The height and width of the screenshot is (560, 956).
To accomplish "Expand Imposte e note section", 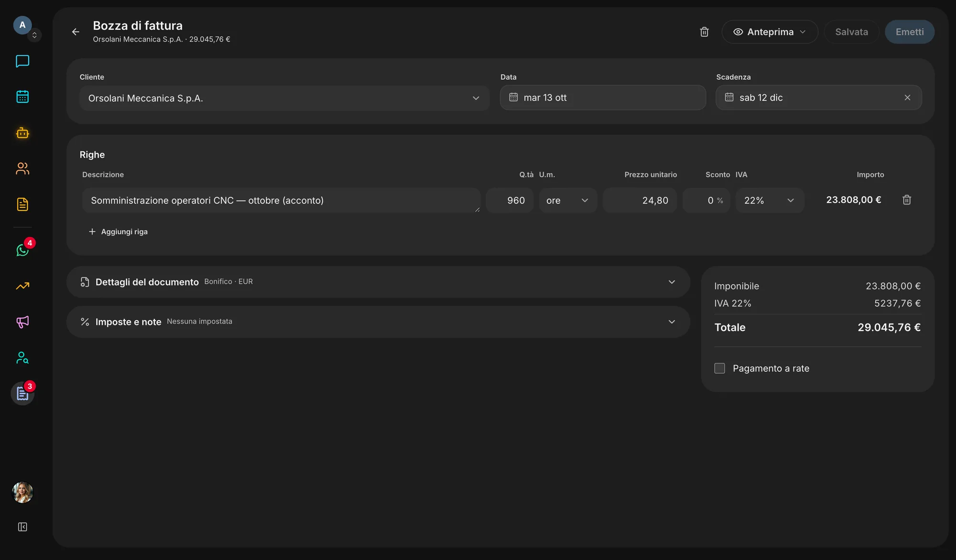I will click(378, 322).
